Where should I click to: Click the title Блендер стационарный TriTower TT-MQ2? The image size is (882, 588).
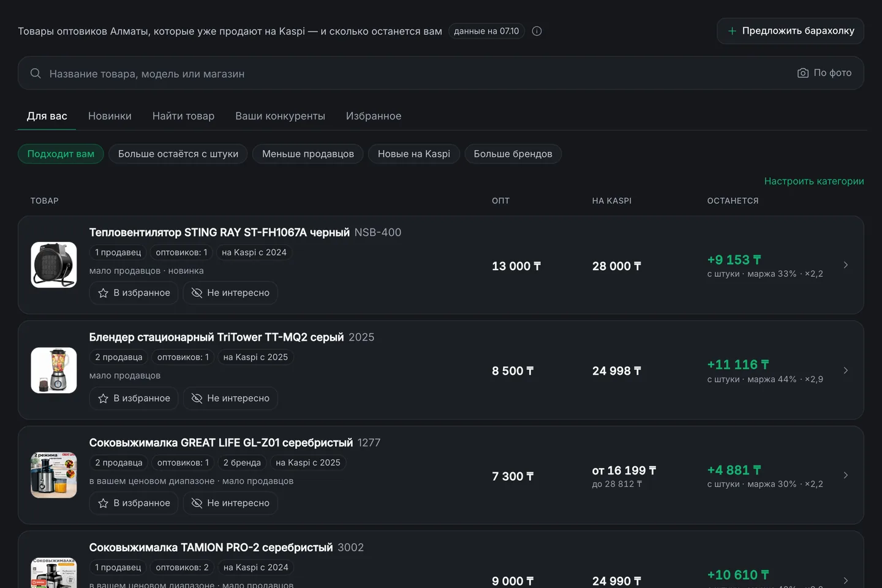[217, 337]
